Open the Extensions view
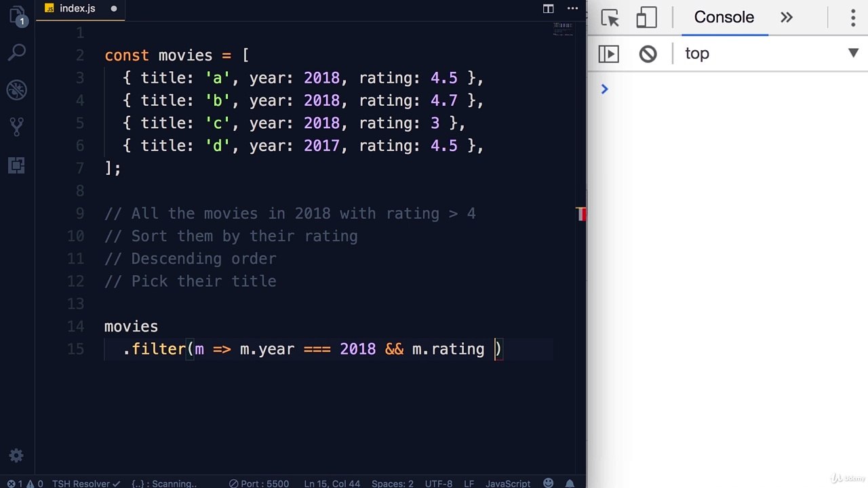The width and height of the screenshot is (868, 488). [x=17, y=165]
